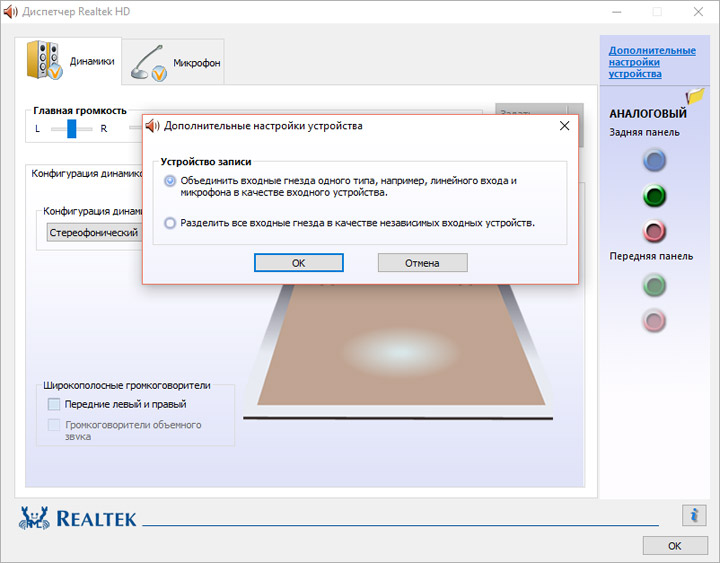Select the green front panel jack
The width and height of the screenshot is (720, 563).
654,285
